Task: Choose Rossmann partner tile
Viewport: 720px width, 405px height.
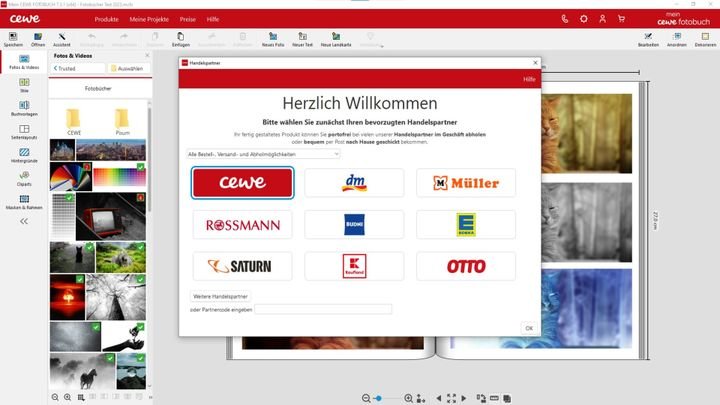Action: click(x=242, y=225)
